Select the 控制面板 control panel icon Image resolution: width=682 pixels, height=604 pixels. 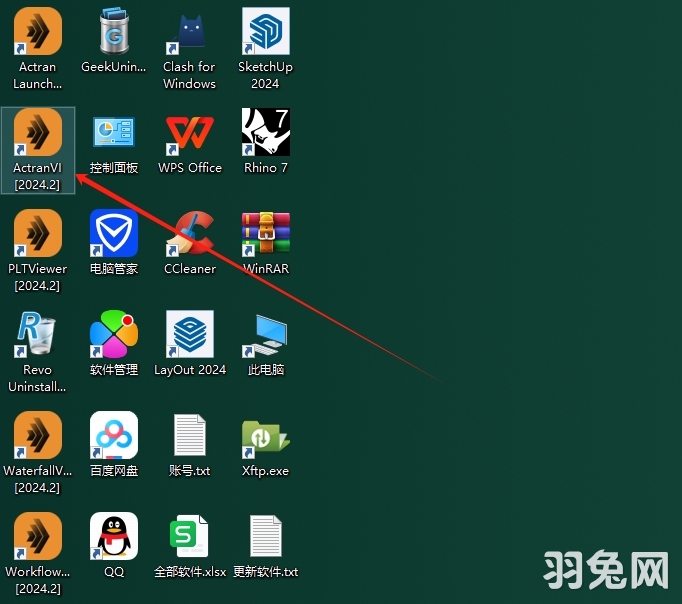pos(114,133)
